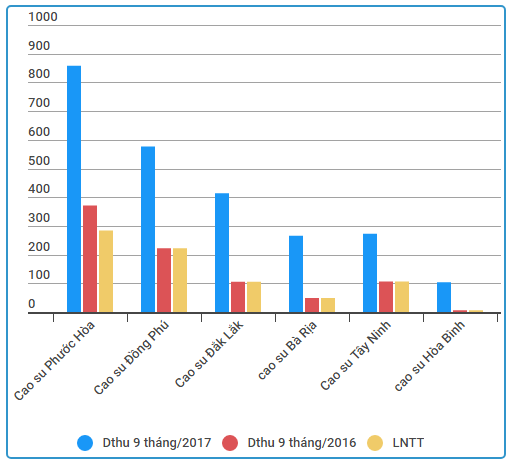Toggle the 'Dthu 9 tháng/2016' legend label
511x465 pixels.
pos(302,443)
